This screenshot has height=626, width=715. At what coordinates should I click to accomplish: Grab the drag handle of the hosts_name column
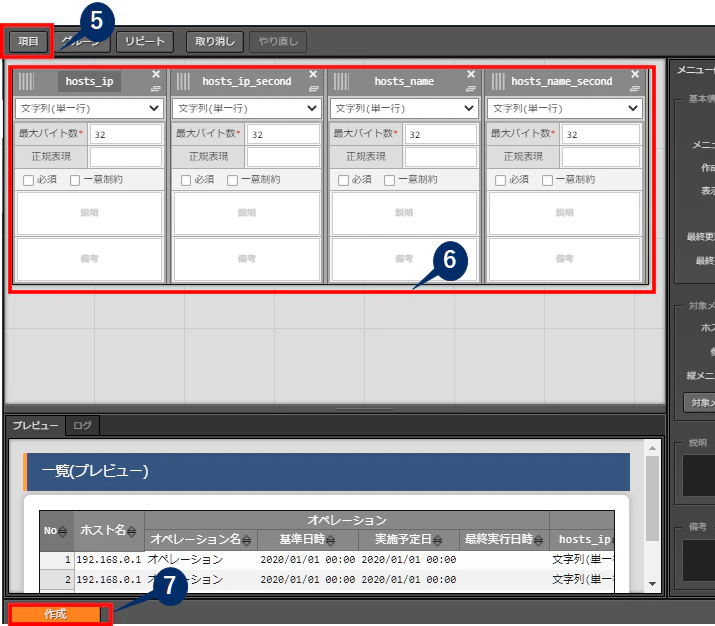click(341, 82)
